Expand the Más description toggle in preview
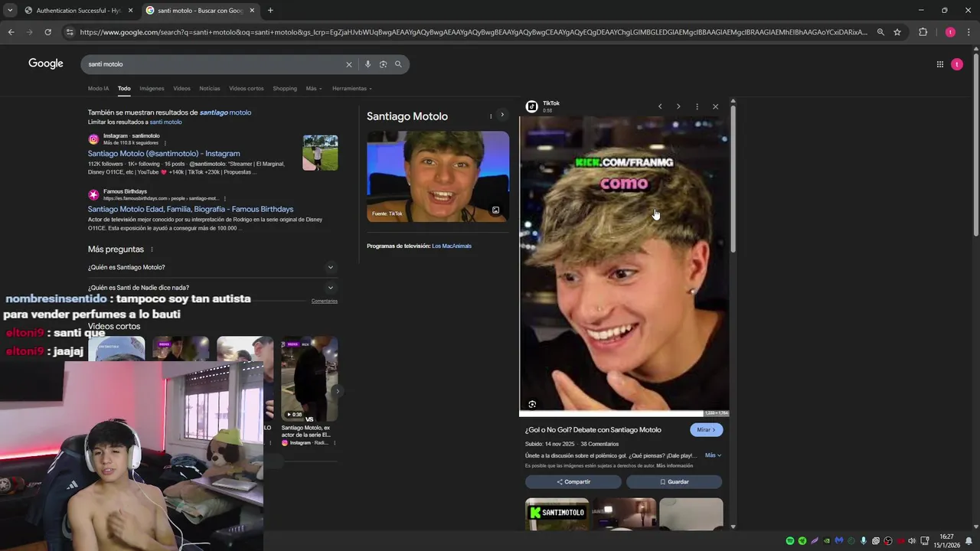Screen dimensions: 980x551 (713, 455)
